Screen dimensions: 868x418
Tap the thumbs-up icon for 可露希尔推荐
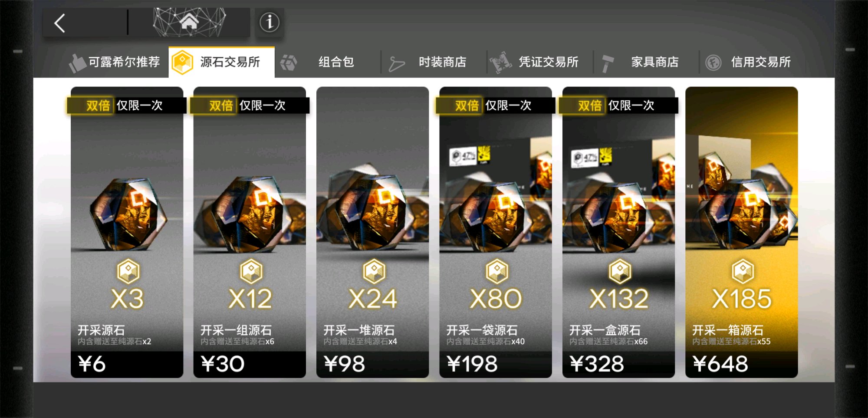tap(77, 63)
